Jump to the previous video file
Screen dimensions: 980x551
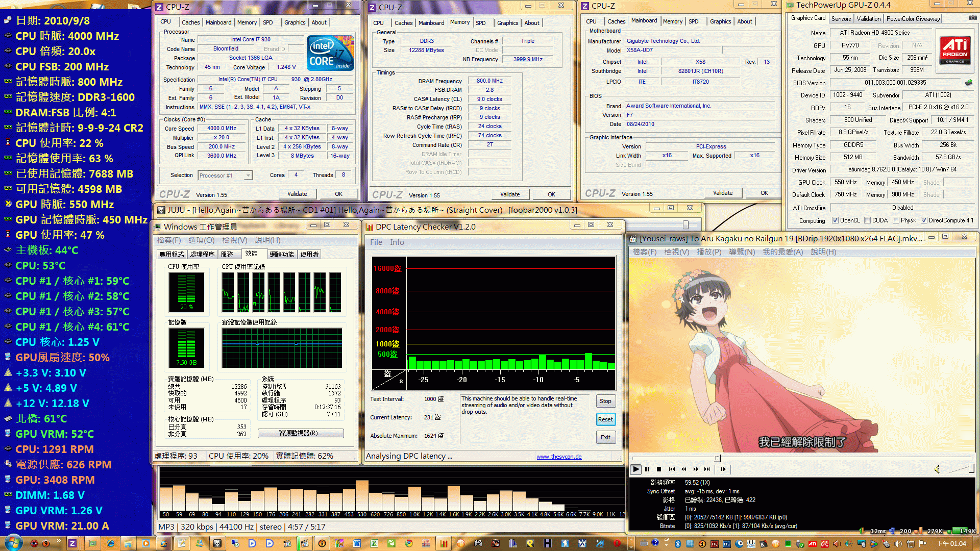(x=672, y=469)
